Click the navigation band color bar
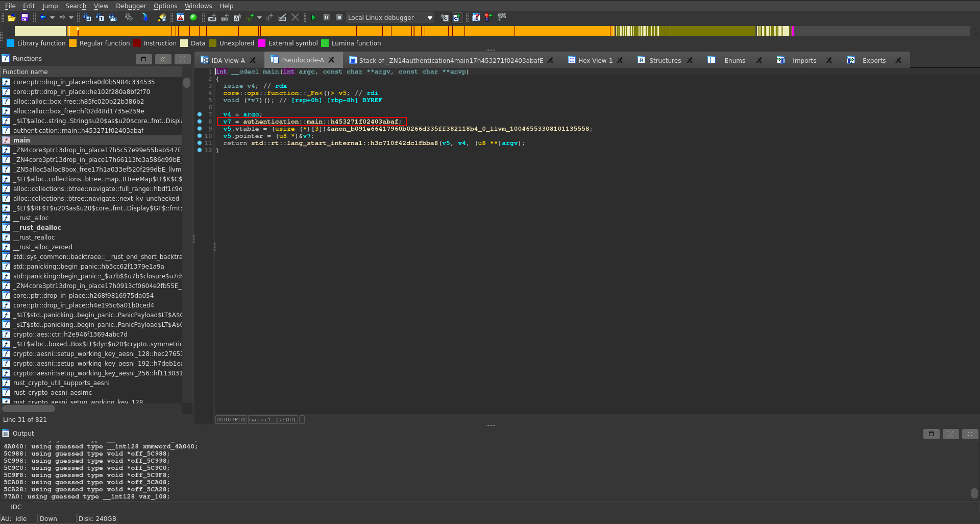This screenshot has width=980, height=524. (x=357, y=32)
